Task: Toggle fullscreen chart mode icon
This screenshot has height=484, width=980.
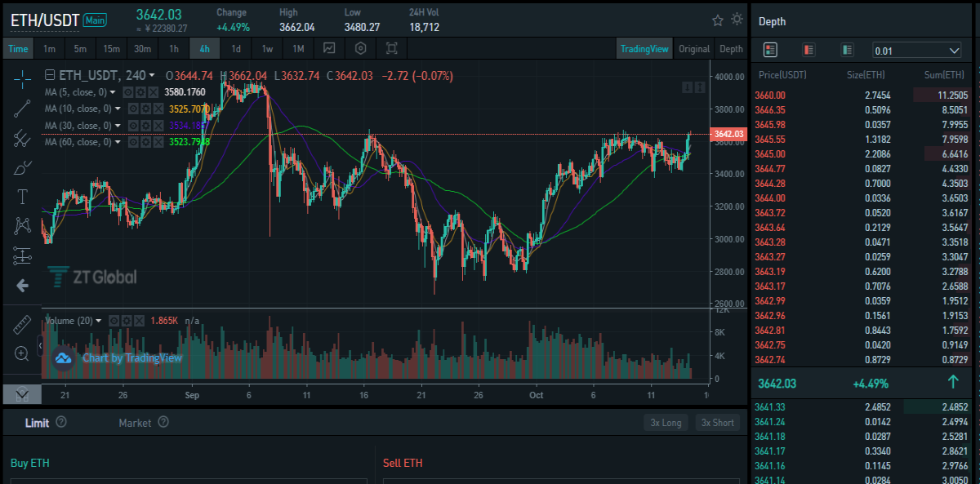Action: click(x=391, y=48)
